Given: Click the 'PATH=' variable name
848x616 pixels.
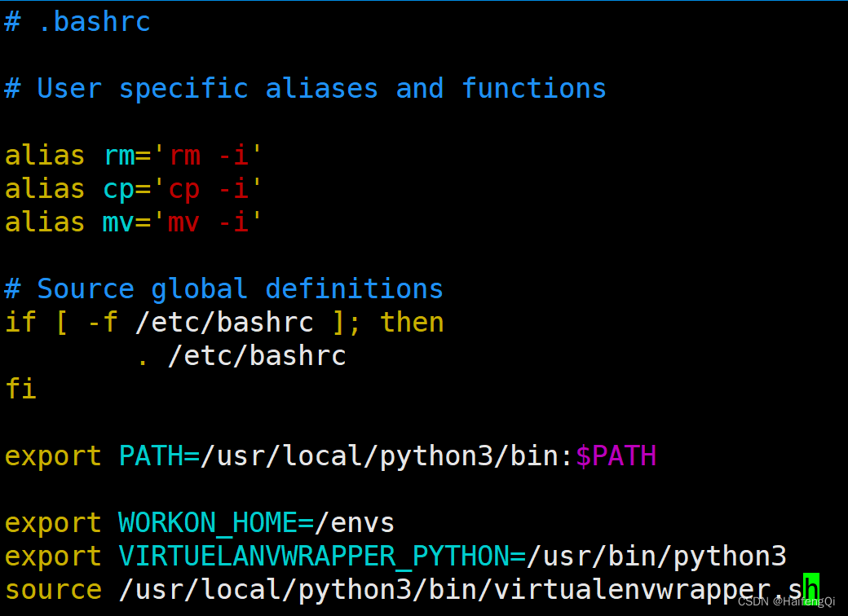Looking at the screenshot, I should (x=159, y=455).
